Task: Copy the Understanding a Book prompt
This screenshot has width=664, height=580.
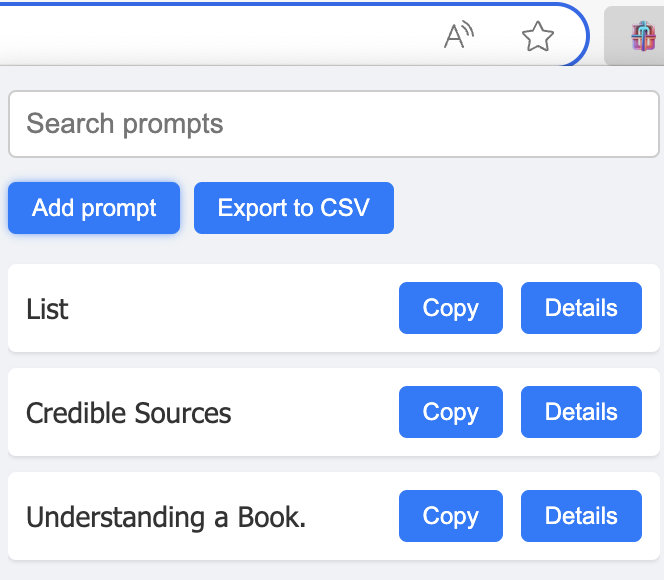Action: coord(450,516)
